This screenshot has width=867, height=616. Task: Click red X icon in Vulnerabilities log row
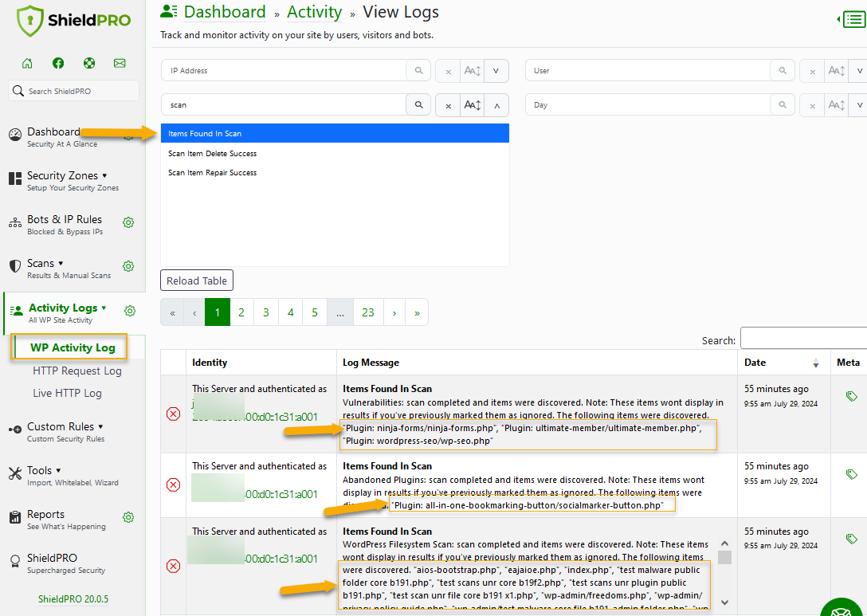click(x=173, y=414)
